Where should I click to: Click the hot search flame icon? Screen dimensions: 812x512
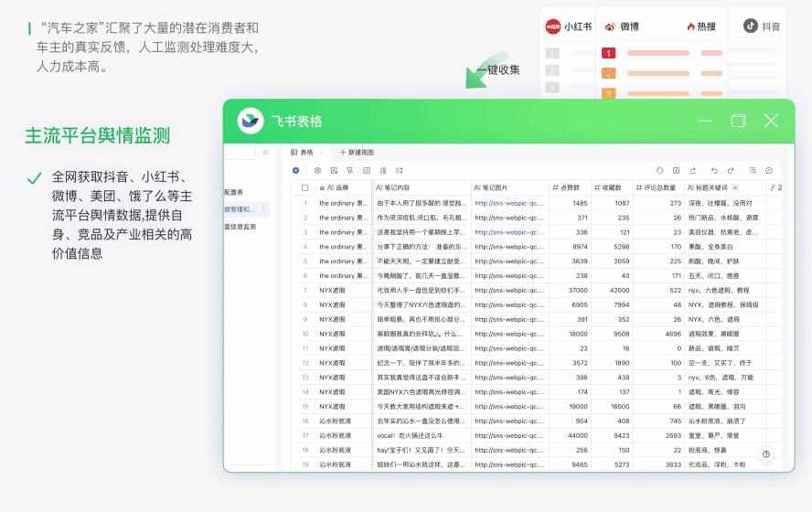(x=690, y=27)
